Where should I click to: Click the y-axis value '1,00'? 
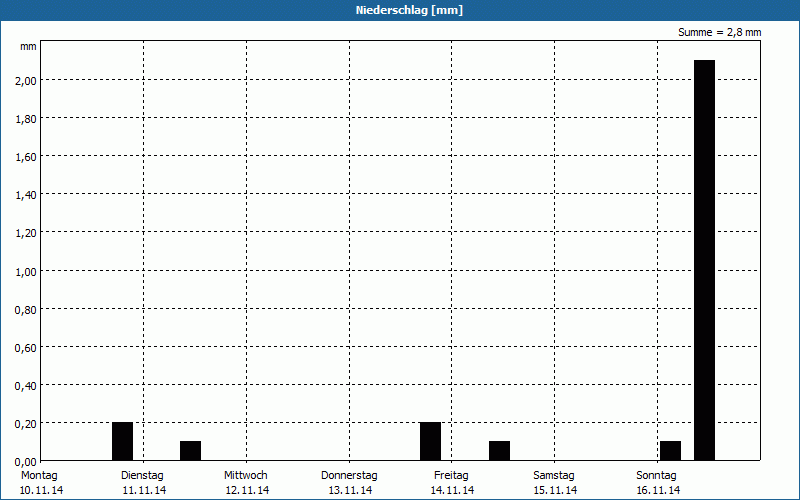pyautogui.click(x=26, y=271)
